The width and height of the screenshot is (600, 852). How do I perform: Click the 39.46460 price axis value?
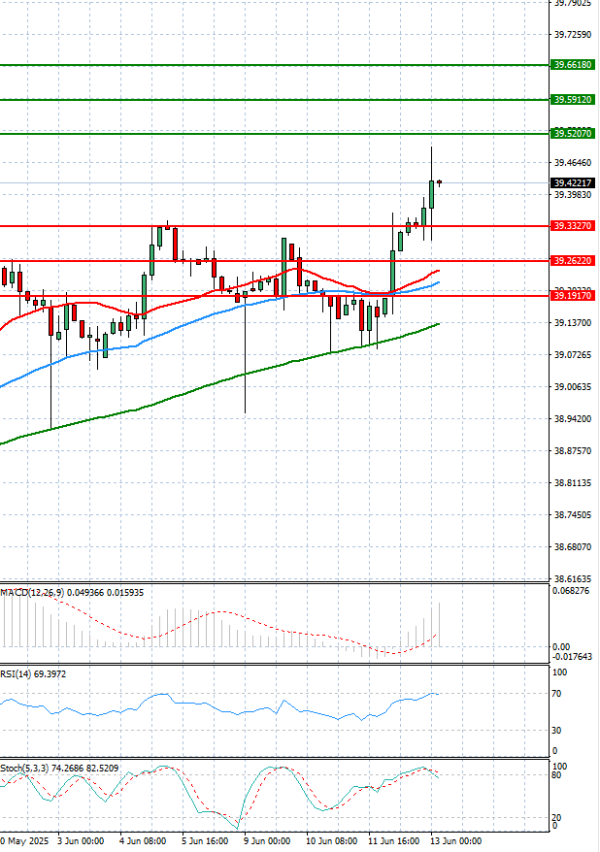(573, 163)
